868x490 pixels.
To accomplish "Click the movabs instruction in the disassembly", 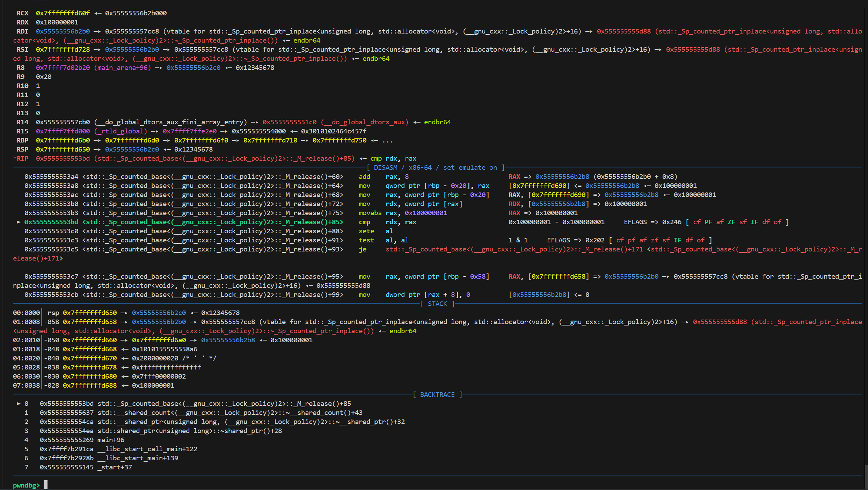I will click(x=370, y=213).
